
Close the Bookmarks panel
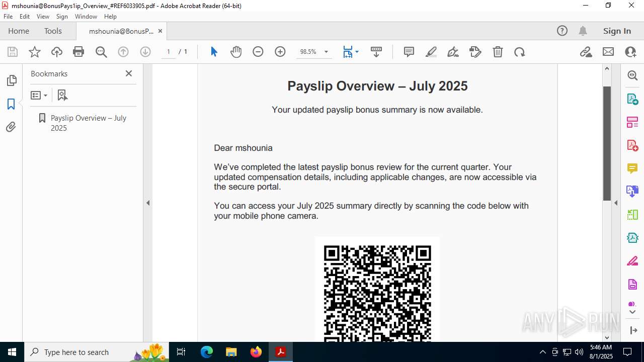click(x=129, y=73)
